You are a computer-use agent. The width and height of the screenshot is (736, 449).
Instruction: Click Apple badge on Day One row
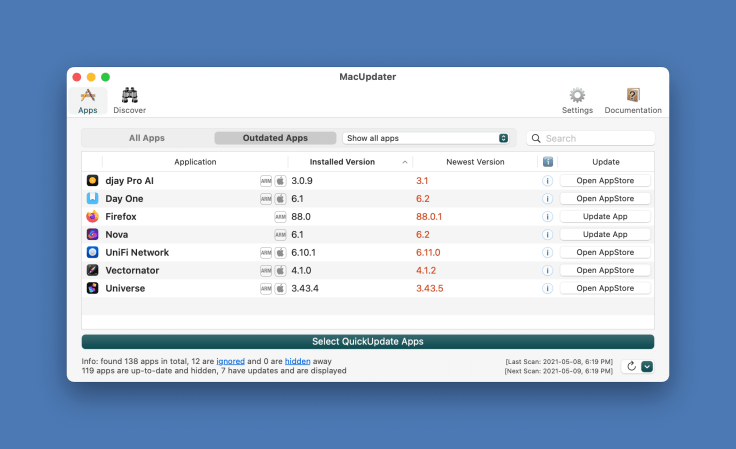280,198
